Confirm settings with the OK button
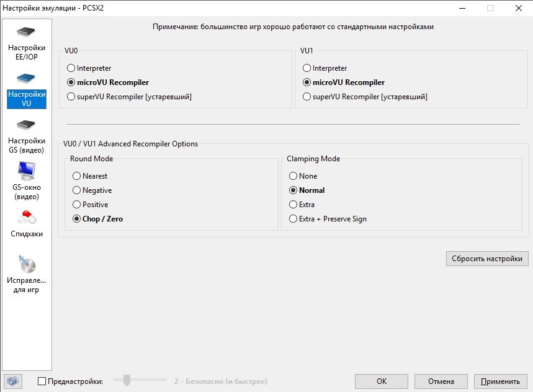Viewport: 533px width, 392px height. point(382,381)
